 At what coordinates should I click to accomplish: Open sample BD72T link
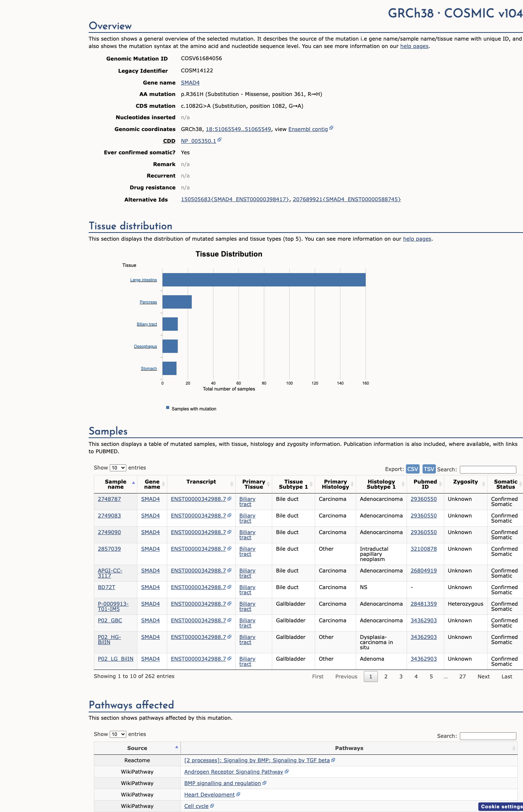(106, 587)
